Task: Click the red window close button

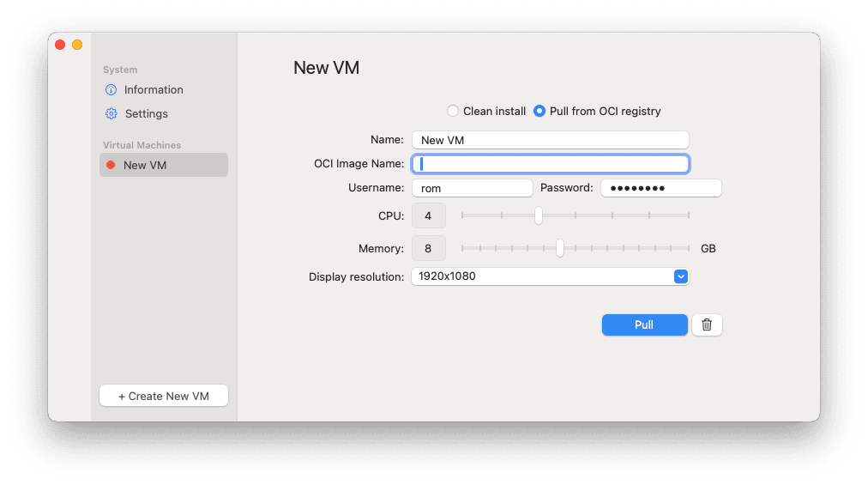Action: click(x=60, y=45)
